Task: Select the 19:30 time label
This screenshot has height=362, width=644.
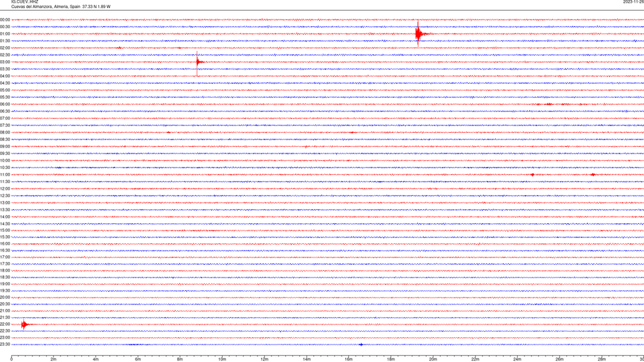Action: click(5, 290)
